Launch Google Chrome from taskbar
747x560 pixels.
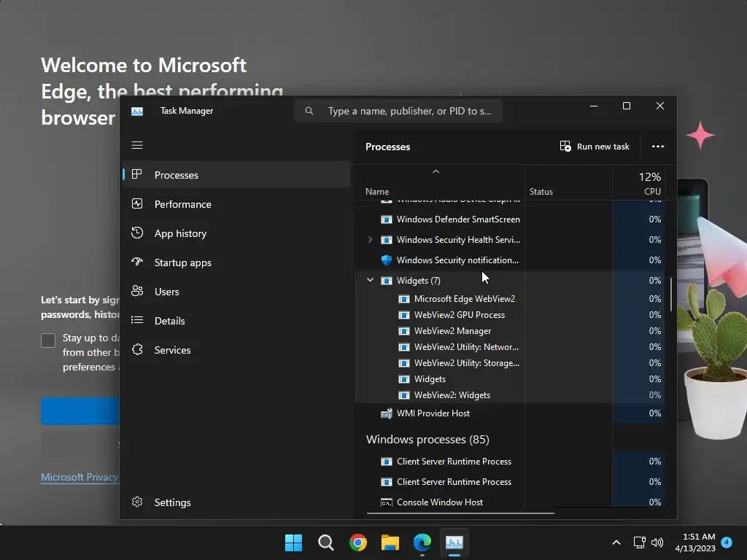click(357, 542)
